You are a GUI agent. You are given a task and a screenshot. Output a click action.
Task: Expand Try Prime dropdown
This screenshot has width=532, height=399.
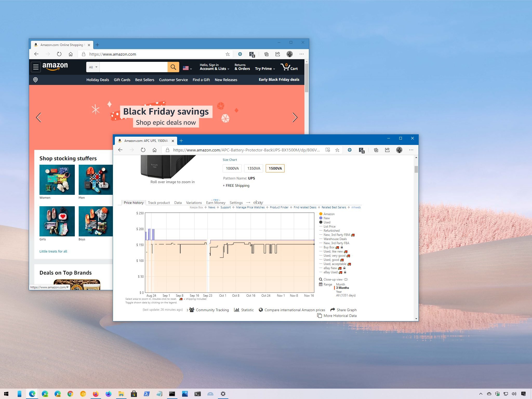pos(265,69)
